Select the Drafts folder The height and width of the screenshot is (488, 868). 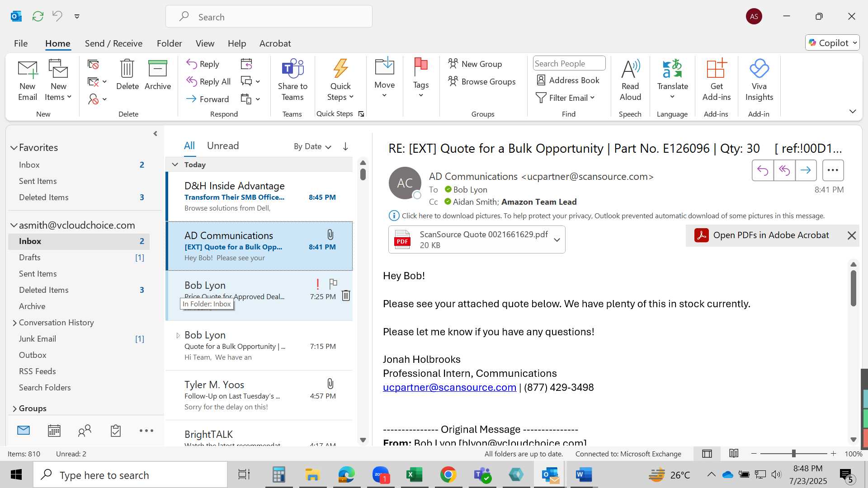pos(79,258)
